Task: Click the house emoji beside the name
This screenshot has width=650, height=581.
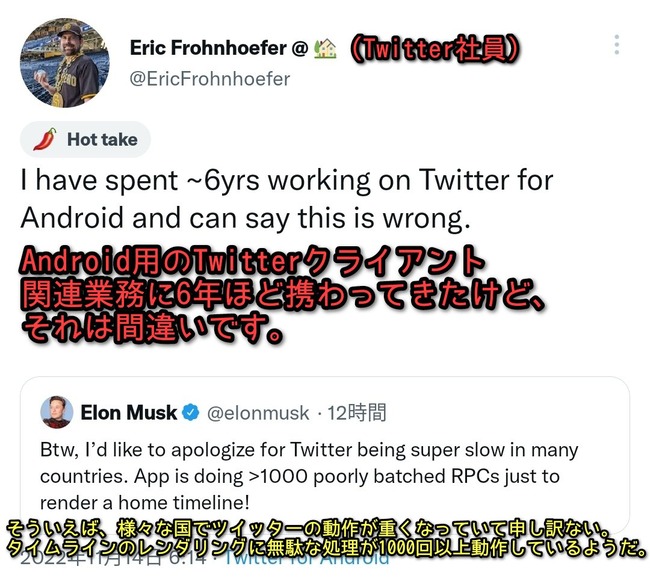Action: pos(324,47)
